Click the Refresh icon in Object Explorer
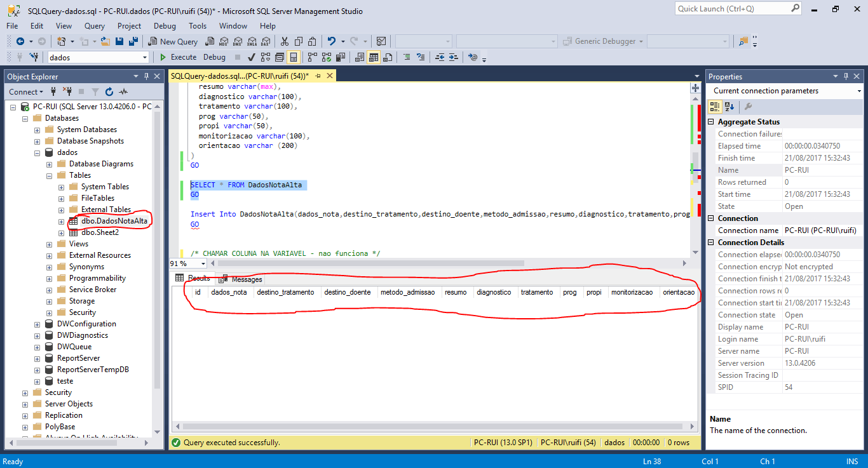This screenshot has height=468, width=868. (x=108, y=92)
